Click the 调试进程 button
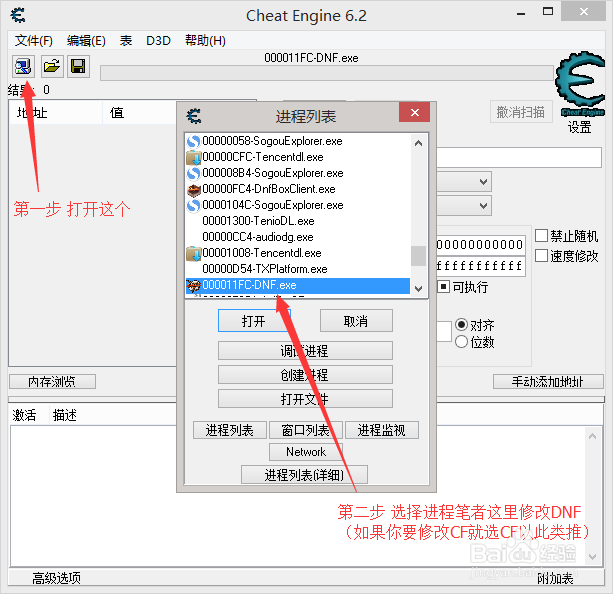Screen dimensions: 613x594 305,351
